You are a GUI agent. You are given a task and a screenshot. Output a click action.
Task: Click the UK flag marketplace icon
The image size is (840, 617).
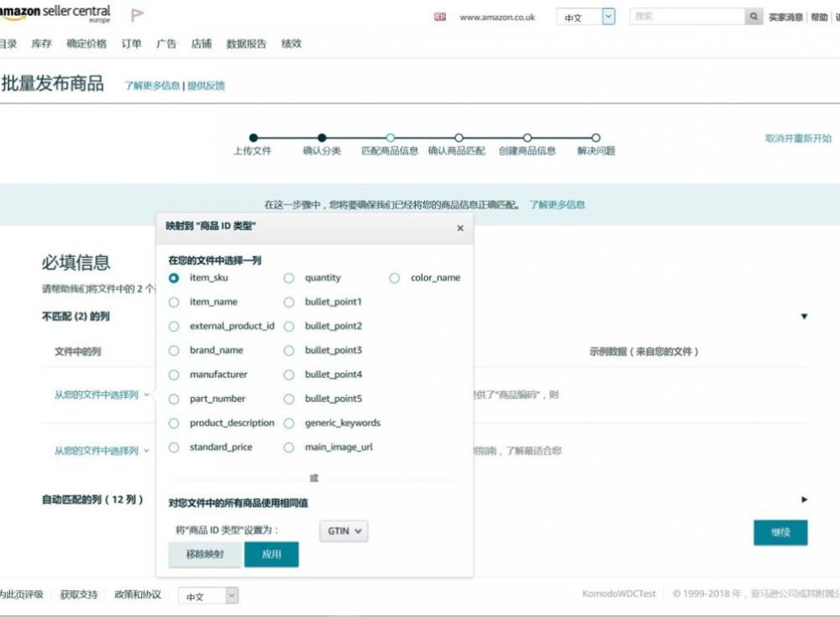440,17
